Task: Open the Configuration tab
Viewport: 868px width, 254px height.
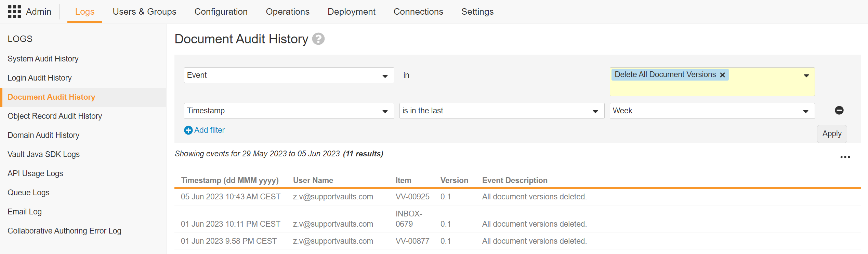Action: point(221,12)
